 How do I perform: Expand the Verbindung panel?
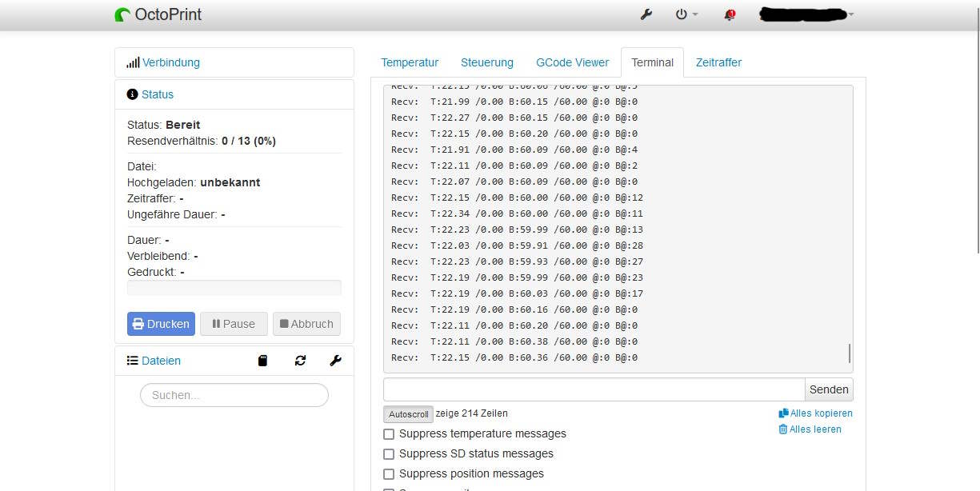point(170,62)
